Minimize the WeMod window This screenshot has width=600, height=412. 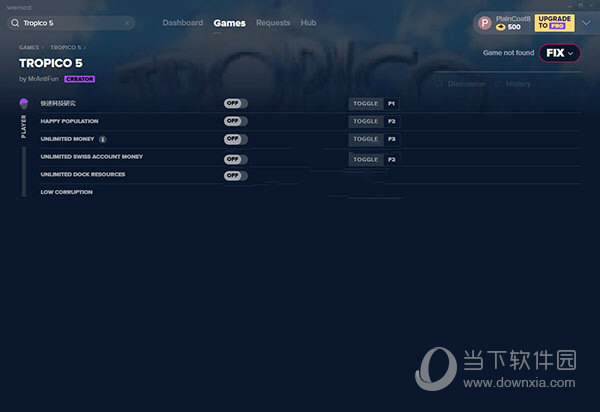(570, 6)
